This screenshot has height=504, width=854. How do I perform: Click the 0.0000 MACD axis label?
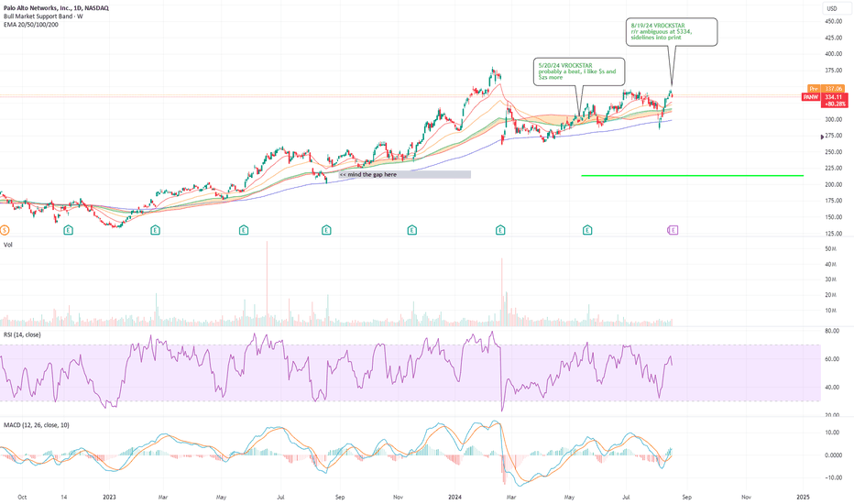point(833,455)
